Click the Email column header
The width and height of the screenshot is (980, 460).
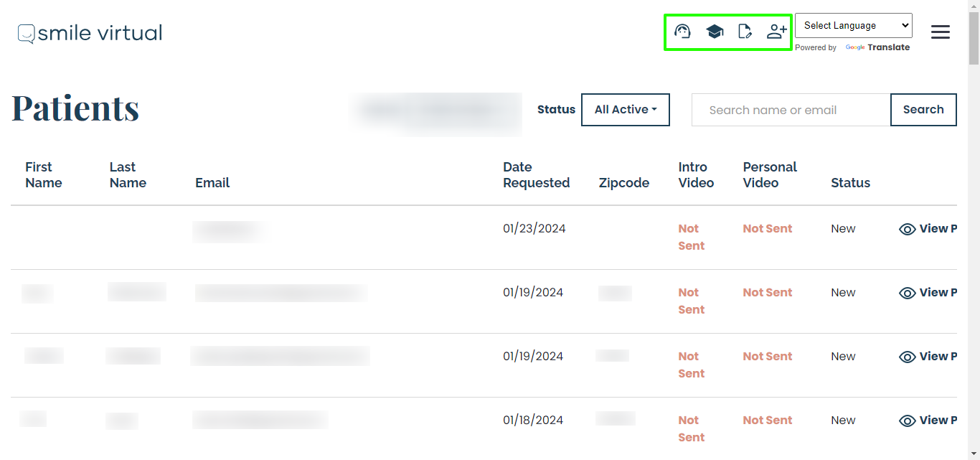click(x=212, y=183)
